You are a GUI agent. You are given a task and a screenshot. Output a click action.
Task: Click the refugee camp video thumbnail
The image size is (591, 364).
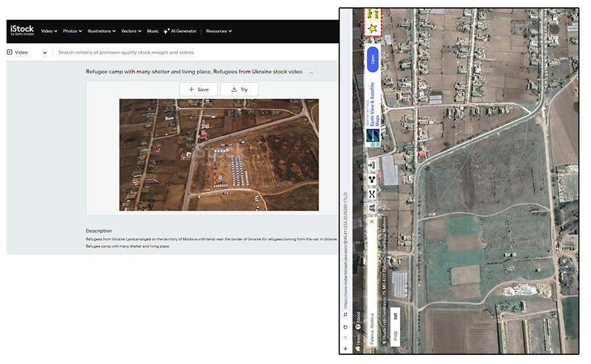click(x=219, y=155)
